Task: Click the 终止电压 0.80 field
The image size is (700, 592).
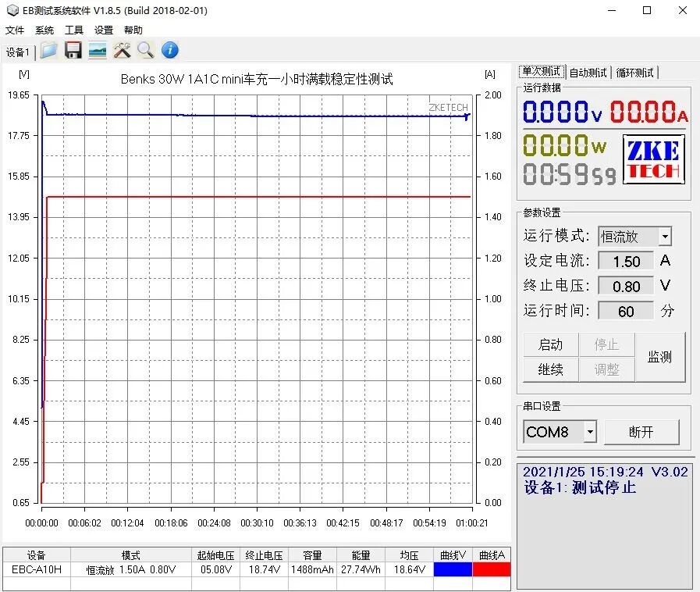Action: click(626, 287)
